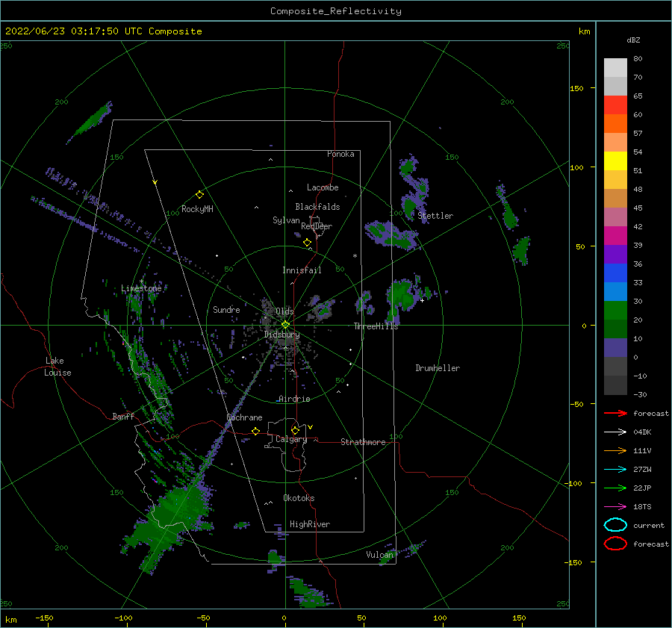The width and height of the screenshot is (672, 628).
Task: Click the Sylvan label on the map
Action: (286, 220)
